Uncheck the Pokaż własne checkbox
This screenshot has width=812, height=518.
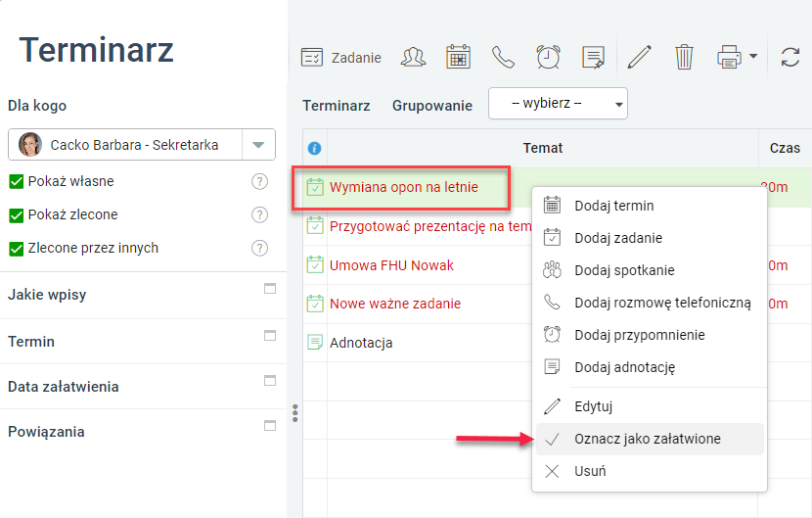pyautogui.click(x=17, y=181)
